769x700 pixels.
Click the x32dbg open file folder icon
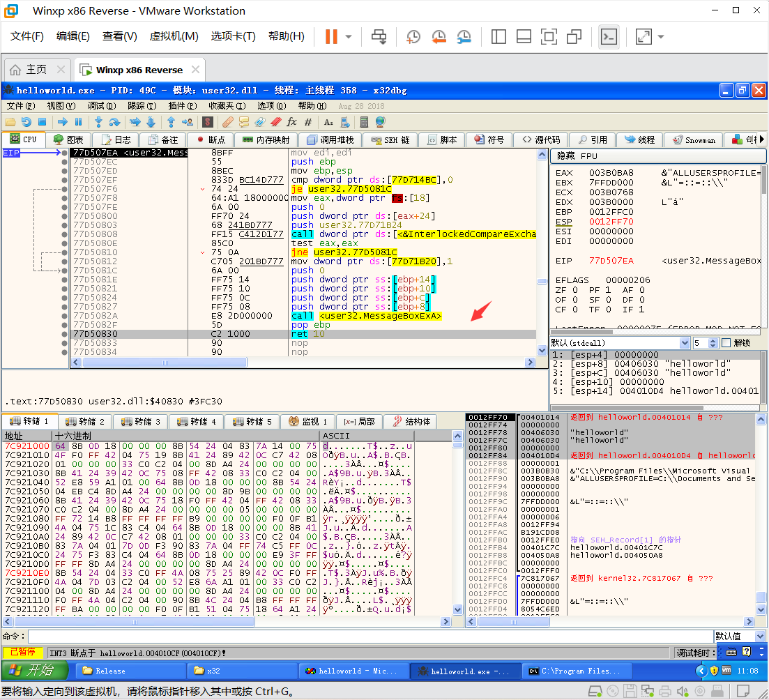tap(10, 122)
